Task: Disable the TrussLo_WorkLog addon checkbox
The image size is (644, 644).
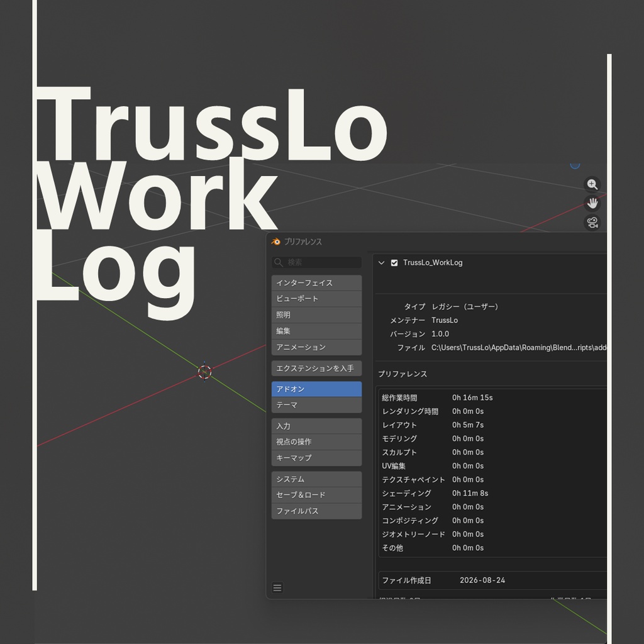Action: [x=394, y=263]
